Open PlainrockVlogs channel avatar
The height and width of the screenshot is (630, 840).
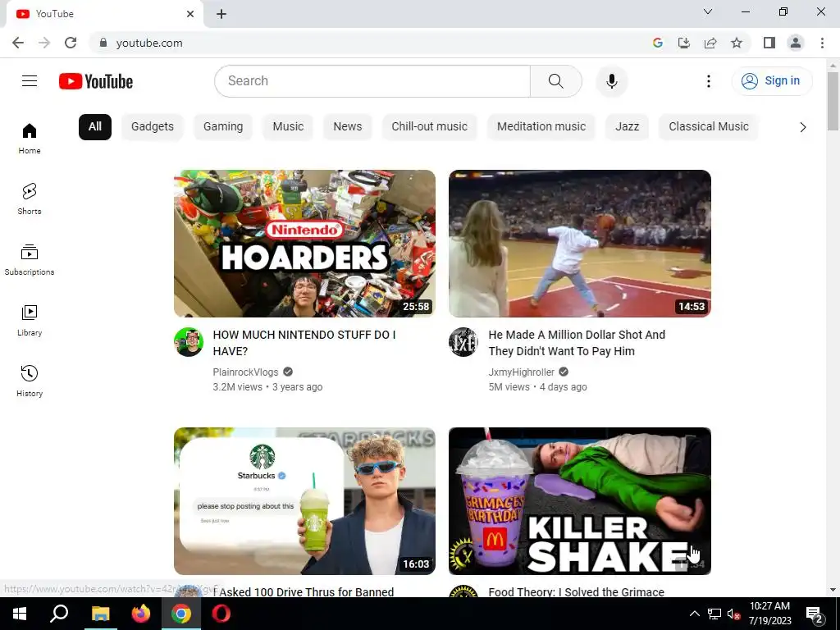189,342
